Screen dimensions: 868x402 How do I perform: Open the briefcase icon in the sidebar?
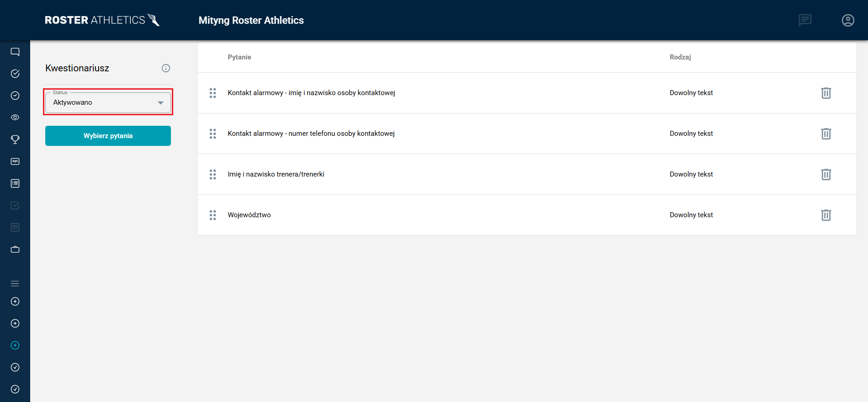[x=15, y=249]
